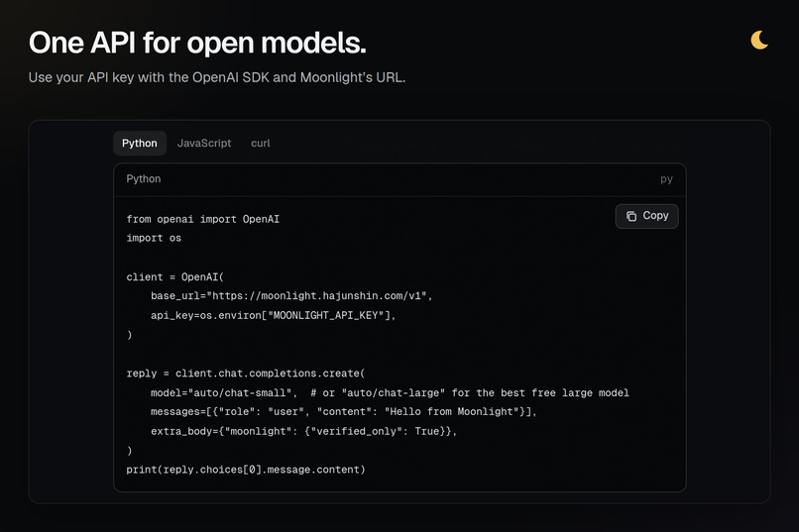Copy the code using the Copy label
799x532 pixels.
coord(655,216)
